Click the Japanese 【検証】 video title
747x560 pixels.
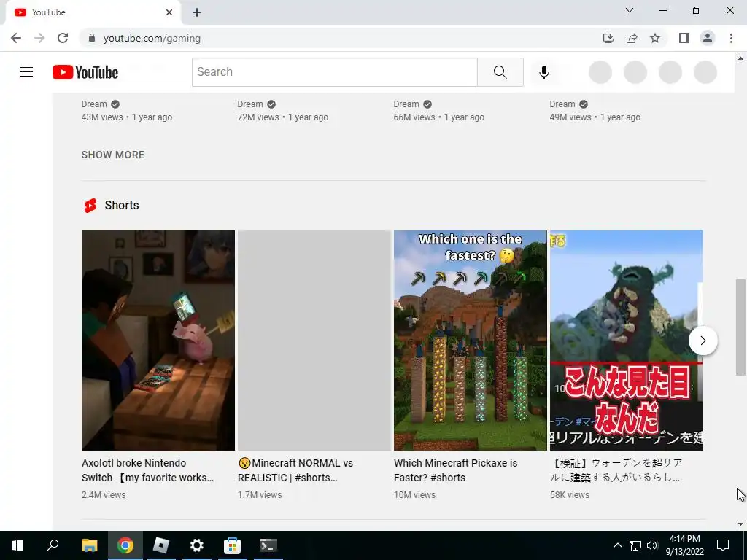[616, 470]
